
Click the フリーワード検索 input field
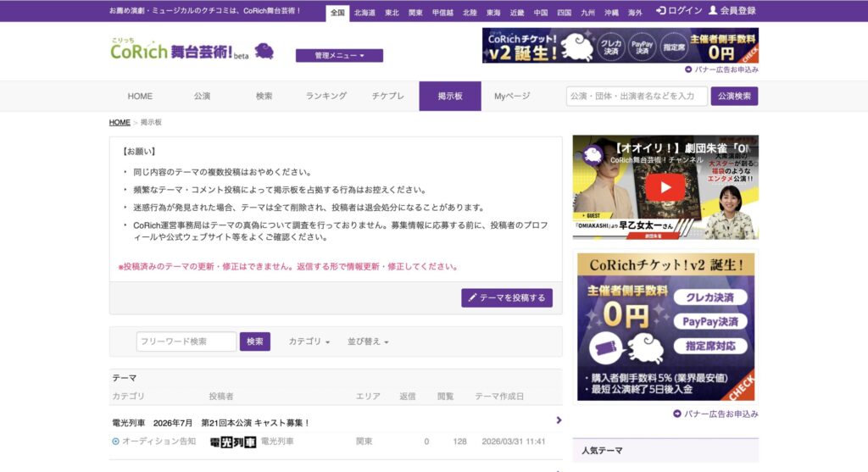coord(186,342)
